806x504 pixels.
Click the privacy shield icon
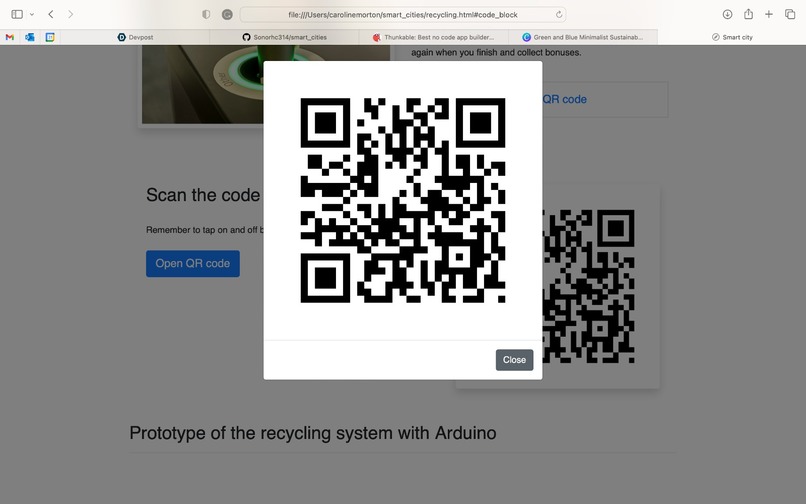coord(206,14)
